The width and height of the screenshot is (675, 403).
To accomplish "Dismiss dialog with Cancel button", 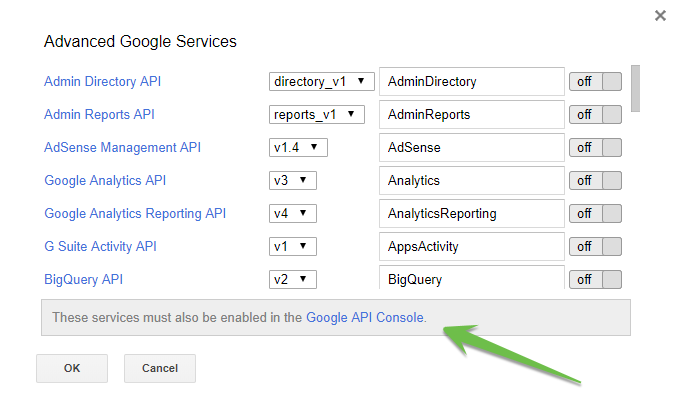I will pos(160,369).
